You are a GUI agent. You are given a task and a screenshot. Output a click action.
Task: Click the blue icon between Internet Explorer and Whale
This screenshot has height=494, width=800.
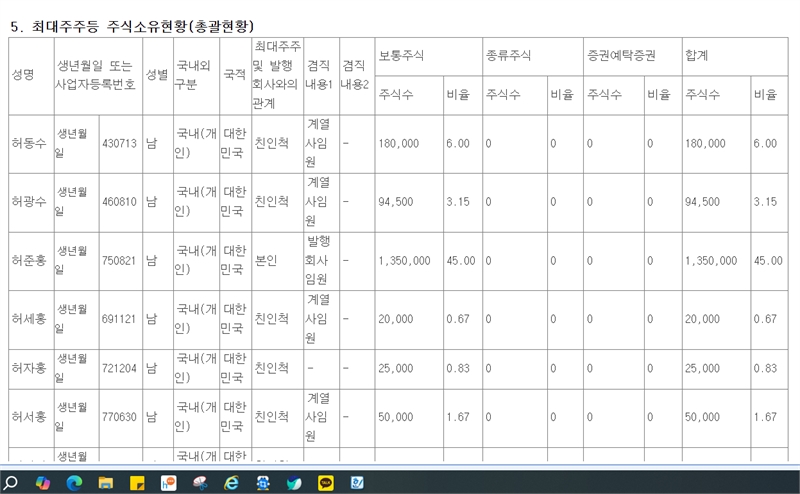coord(262,482)
